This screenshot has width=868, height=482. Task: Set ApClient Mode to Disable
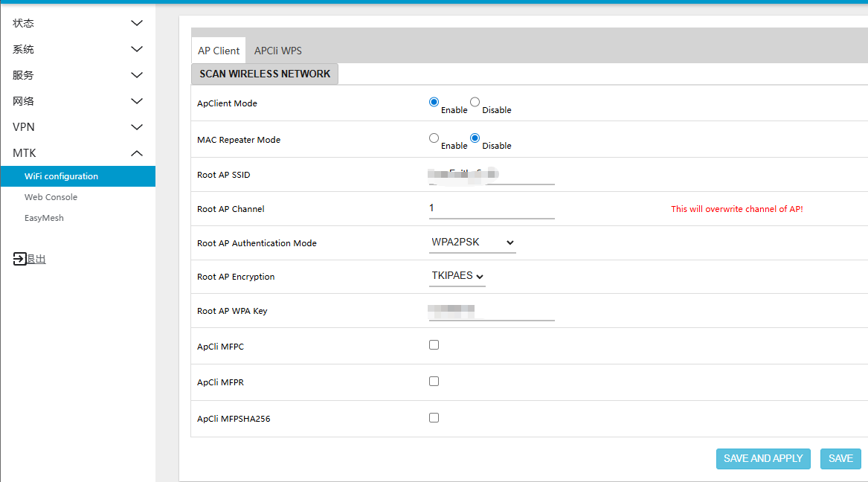(475, 103)
